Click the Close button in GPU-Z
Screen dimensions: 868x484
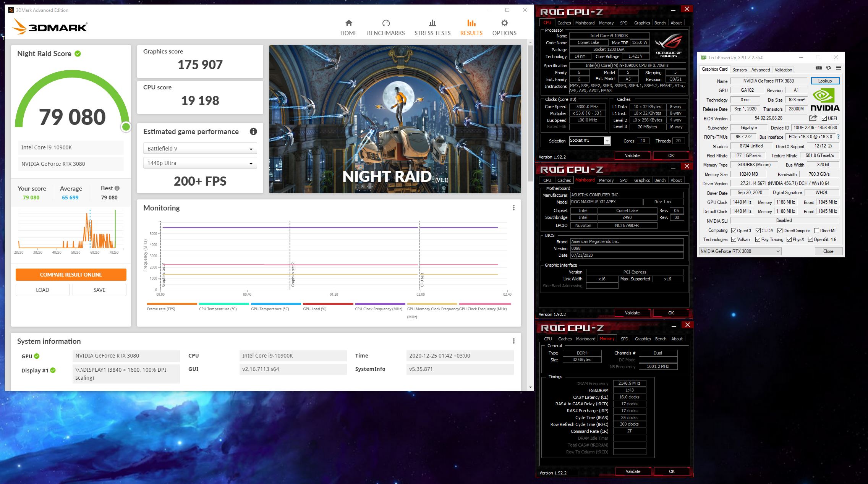pyautogui.click(x=828, y=251)
